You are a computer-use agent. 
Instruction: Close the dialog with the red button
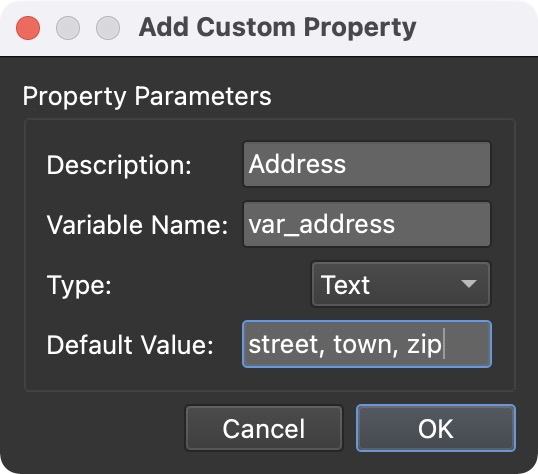[x=28, y=28]
